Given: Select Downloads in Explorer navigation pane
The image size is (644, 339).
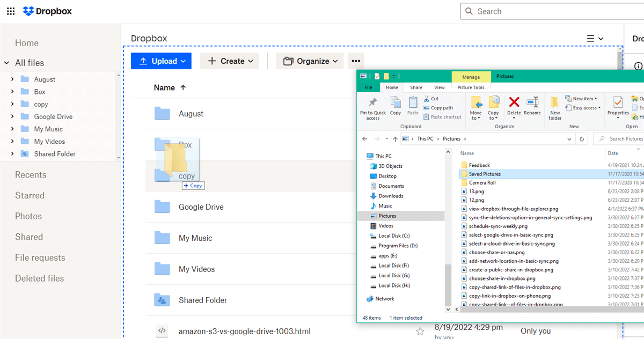Looking at the screenshot, I should 391,196.
